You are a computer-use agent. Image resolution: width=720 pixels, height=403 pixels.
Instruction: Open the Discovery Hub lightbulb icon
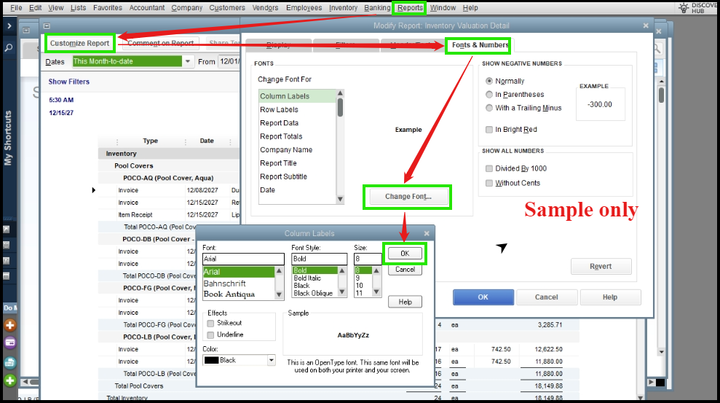coord(684,7)
